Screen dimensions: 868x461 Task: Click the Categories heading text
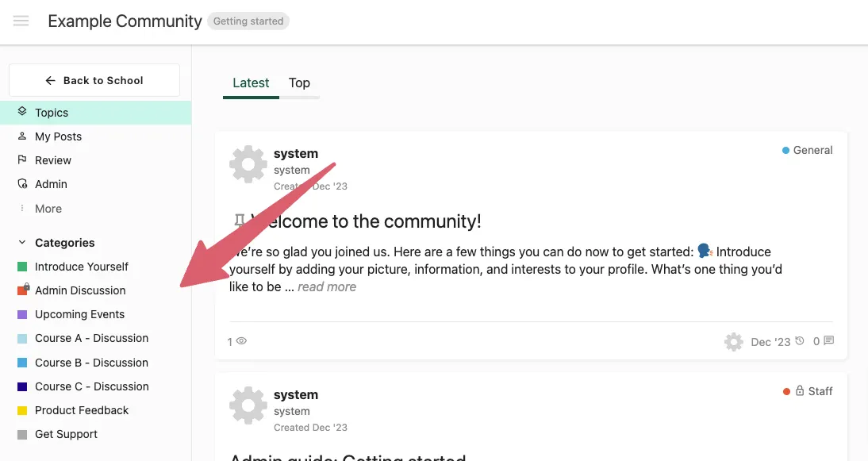click(65, 243)
